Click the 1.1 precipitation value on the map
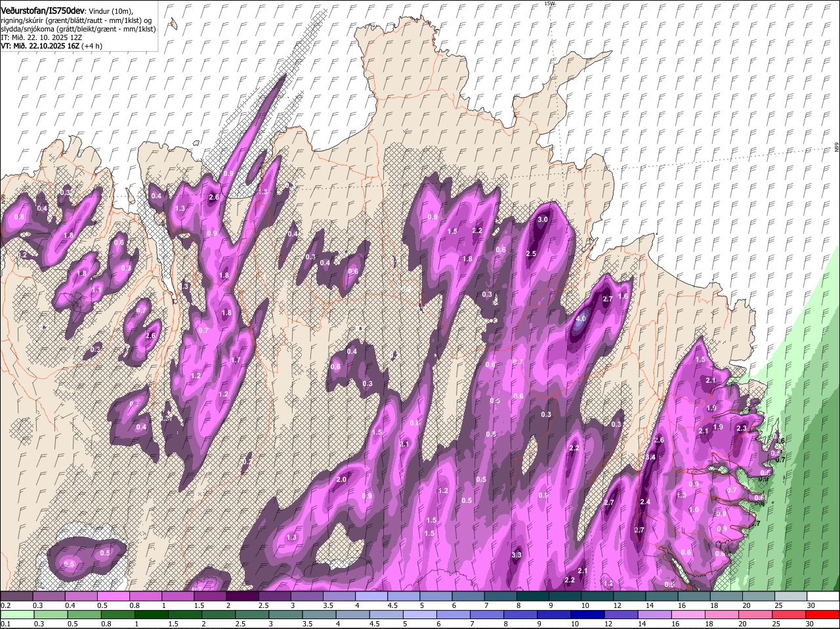The image size is (840, 629). pos(96,290)
